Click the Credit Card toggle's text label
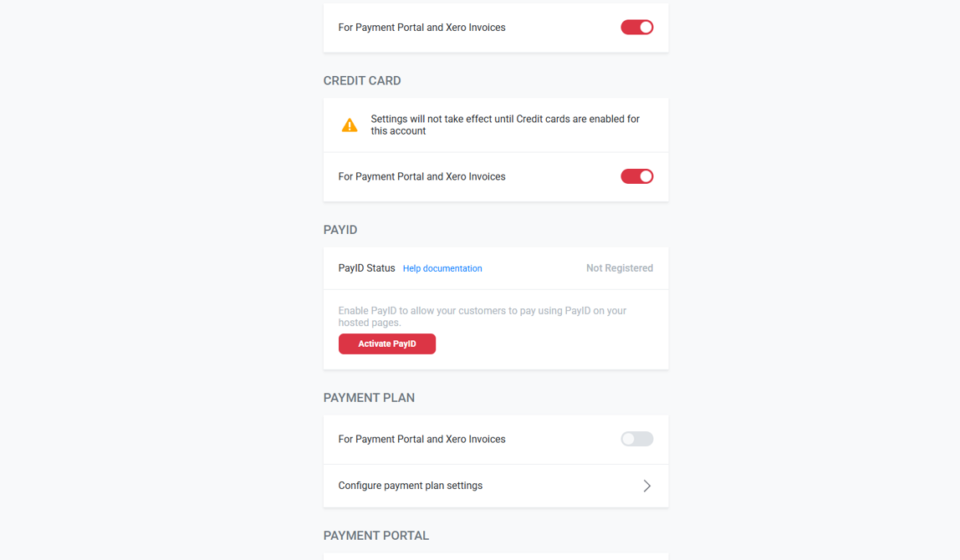The image size is (960, 560). 421,176
